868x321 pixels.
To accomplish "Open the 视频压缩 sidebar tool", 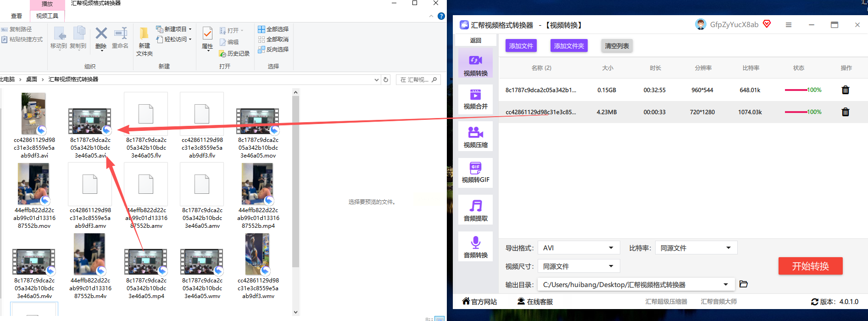I will point(475,137).
